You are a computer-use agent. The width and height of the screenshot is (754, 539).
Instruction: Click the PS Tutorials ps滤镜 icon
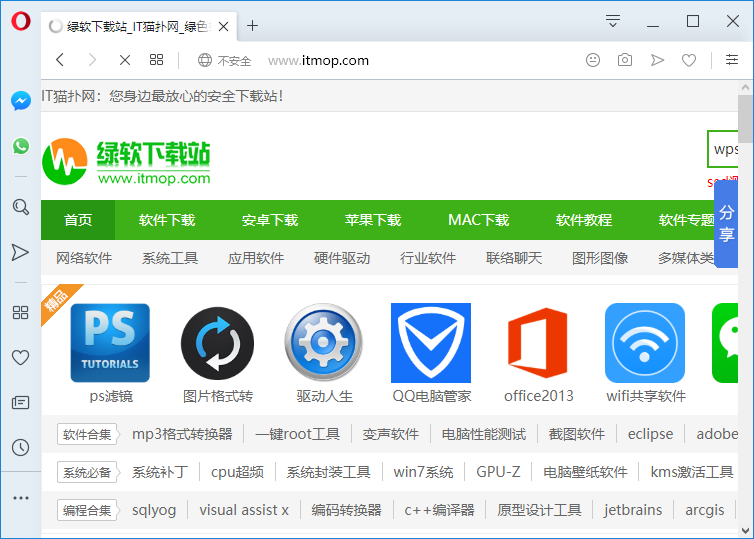(x=110, y=343)
